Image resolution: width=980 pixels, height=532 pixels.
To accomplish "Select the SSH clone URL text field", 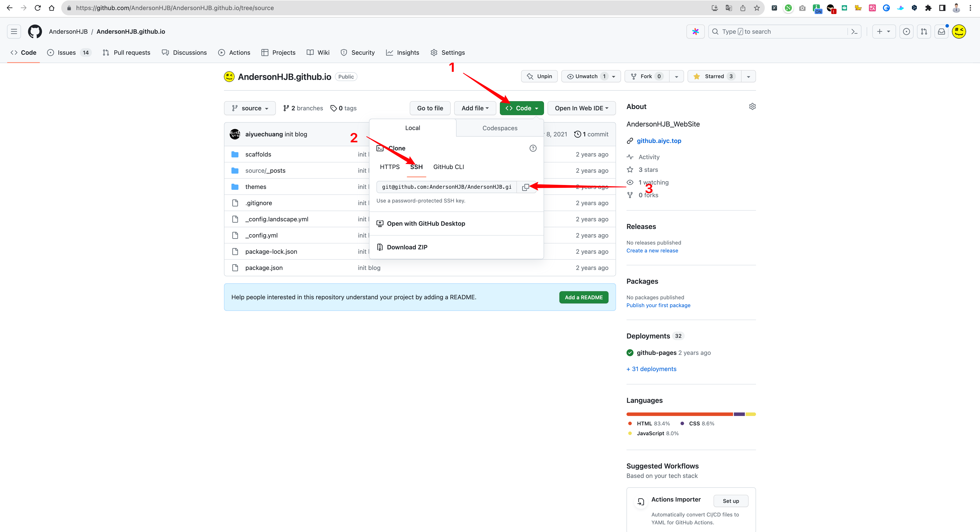I will (x=446, y=187).
